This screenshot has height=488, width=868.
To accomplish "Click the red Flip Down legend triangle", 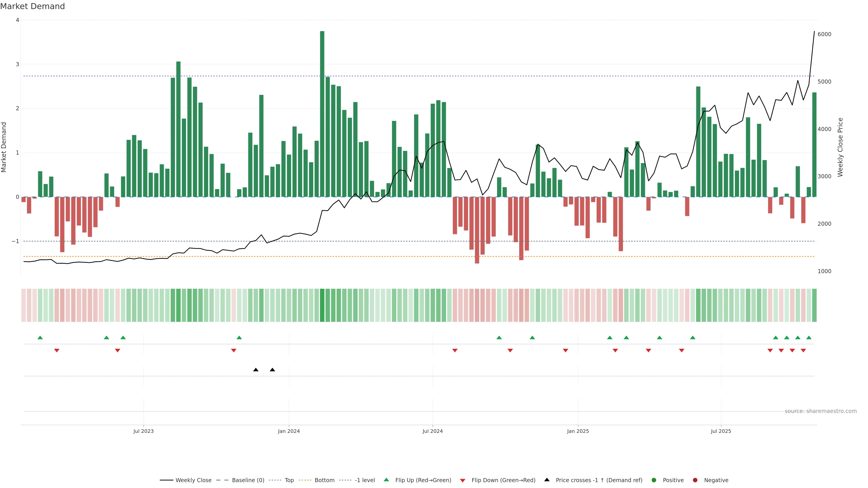I will tap(463, 480).
